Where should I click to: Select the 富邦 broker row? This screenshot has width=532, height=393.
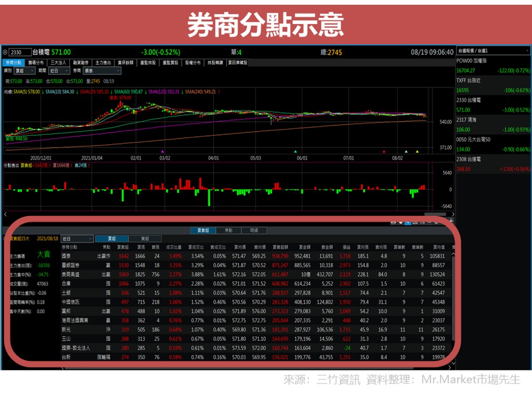(x=257, y=311)
